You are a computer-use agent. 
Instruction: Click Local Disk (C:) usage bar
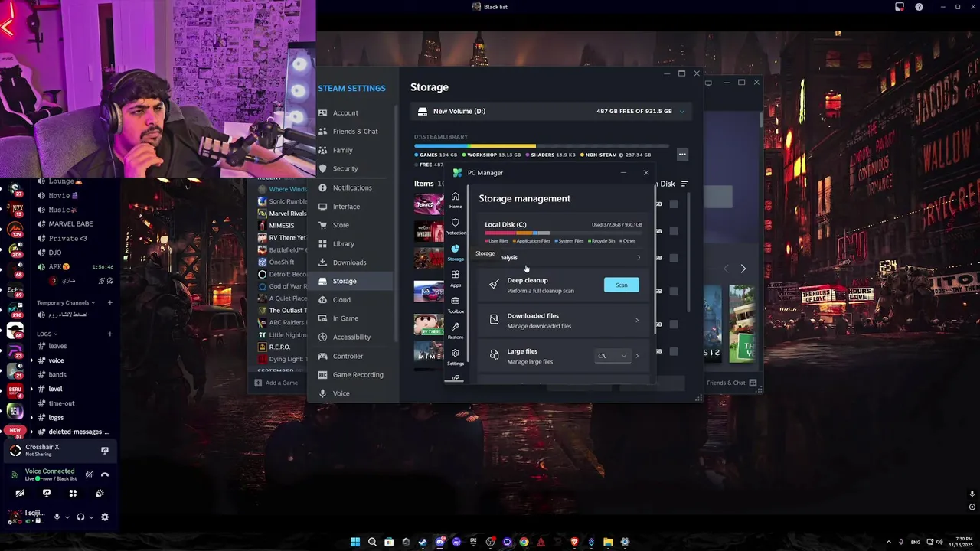point(563,233)
